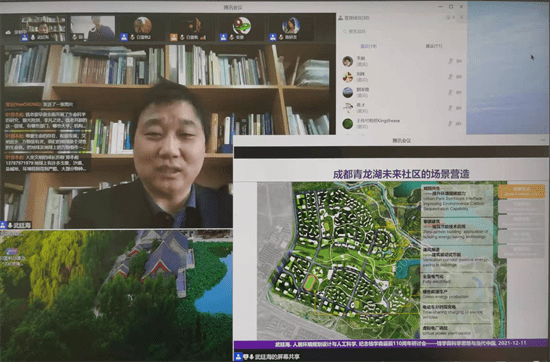
Task: Click the date 2021-12-11 in the purple slide footer
Action: pyautogui.click(x=512, y=343)
